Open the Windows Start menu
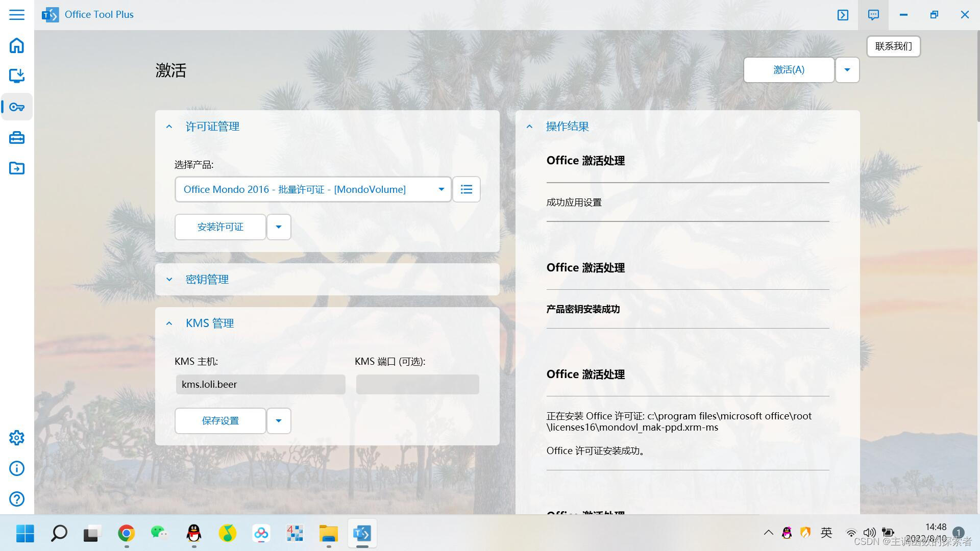The image size is (980, 551). (x=25, y=533)
